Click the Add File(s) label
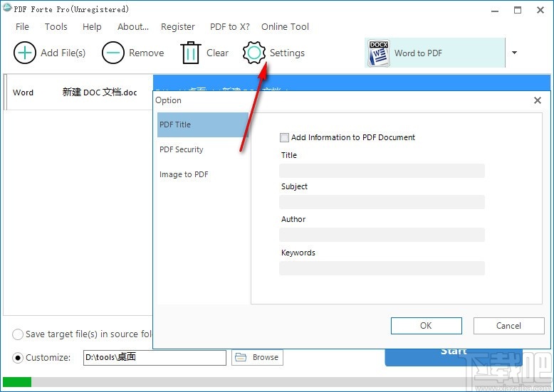The width and height of the screenshot is (554, 392). coord(63,53)
